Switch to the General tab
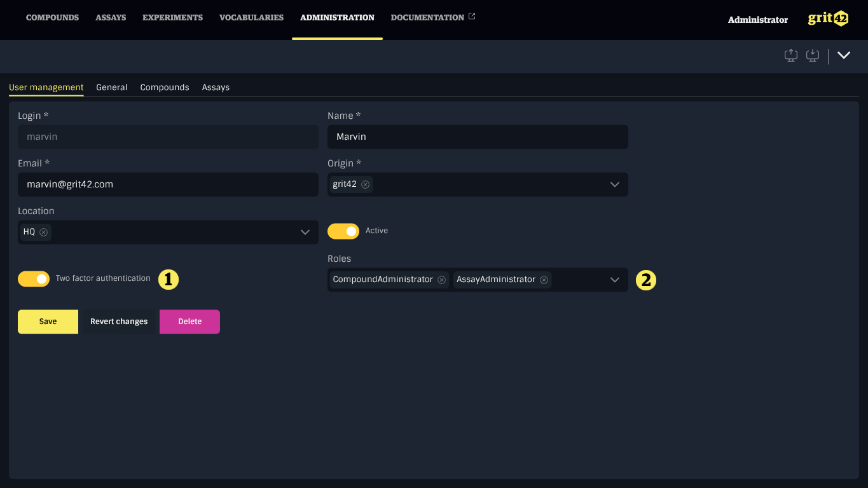The image size is (868, 488). click(112, 87)
